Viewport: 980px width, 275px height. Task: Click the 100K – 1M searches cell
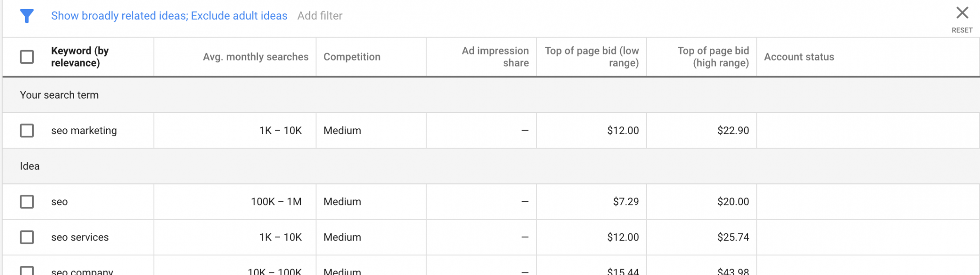(276, 202)
